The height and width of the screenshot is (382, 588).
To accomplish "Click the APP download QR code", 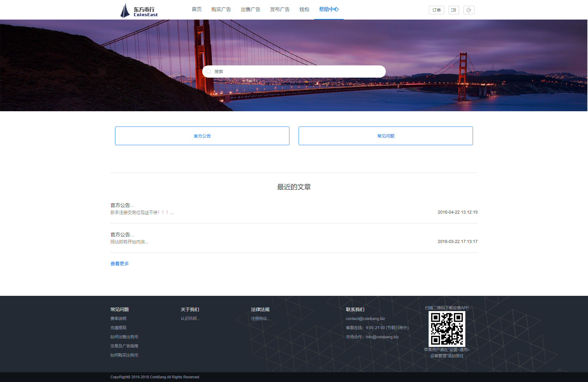I will click(x=447, y=329).
